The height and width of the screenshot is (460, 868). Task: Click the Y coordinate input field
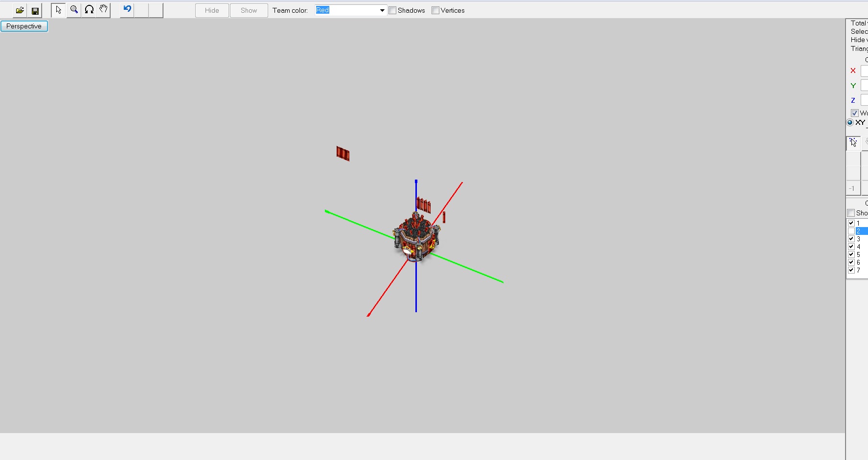864,86
